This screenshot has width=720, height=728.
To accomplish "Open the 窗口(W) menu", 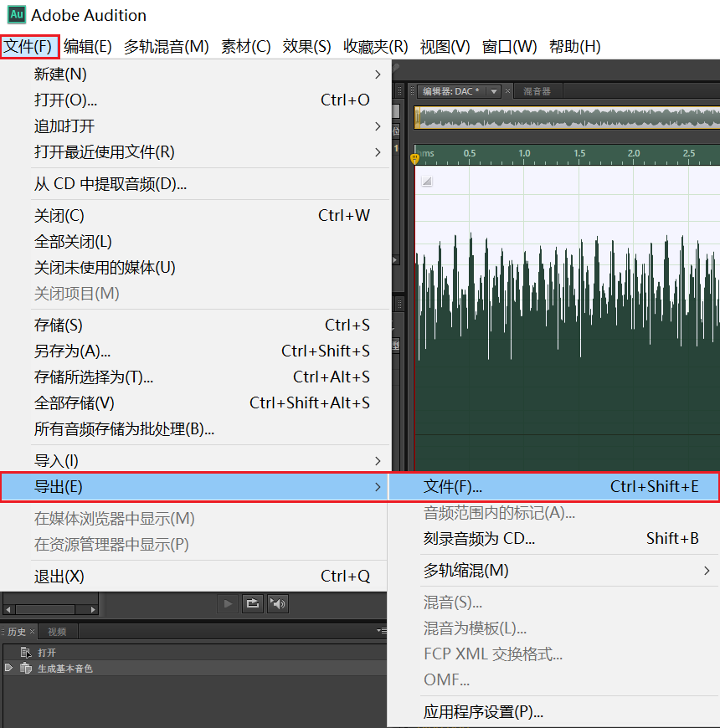I will 509,46.
